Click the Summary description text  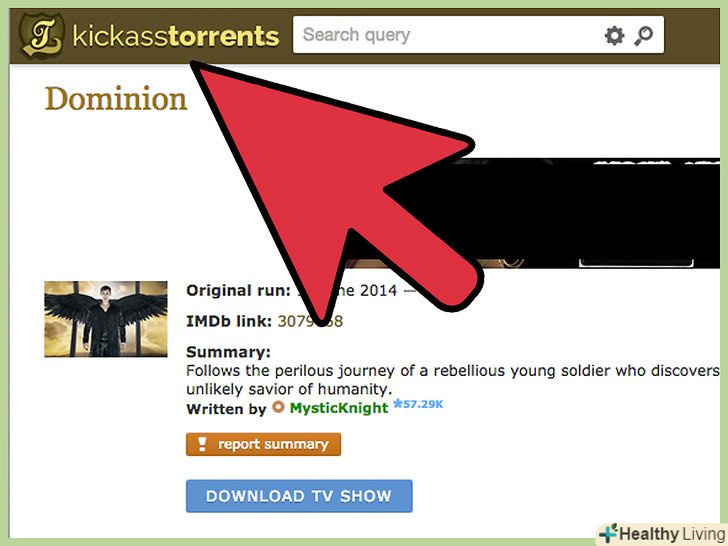click(453, 380)
